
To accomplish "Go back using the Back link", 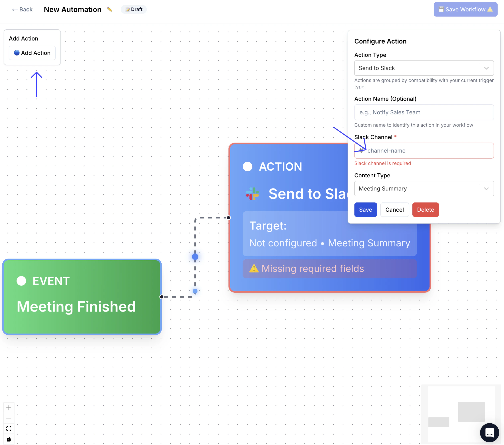I will click(22, 9).
